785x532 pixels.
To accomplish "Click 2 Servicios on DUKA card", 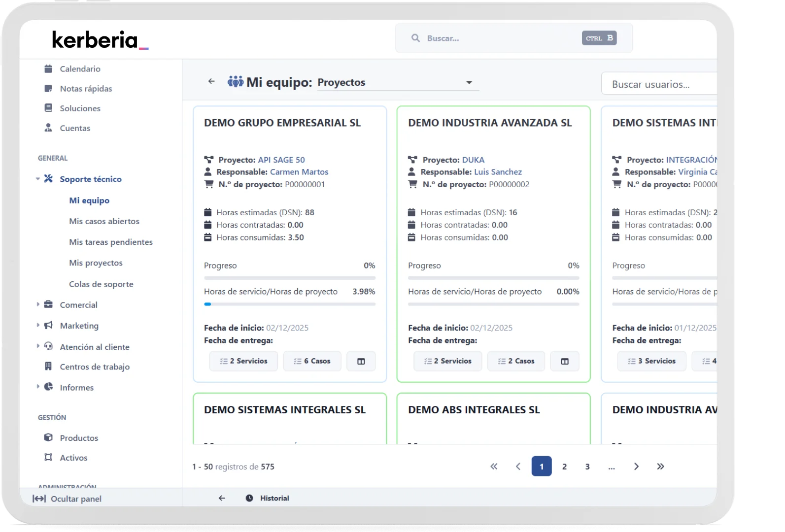I will click(x=447, y=361).
